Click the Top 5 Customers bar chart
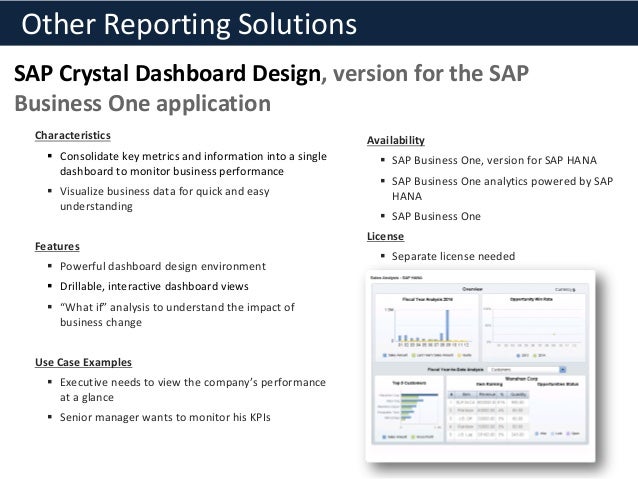The height and width of the screenshot is (479, 638). [x=409, y=410]
